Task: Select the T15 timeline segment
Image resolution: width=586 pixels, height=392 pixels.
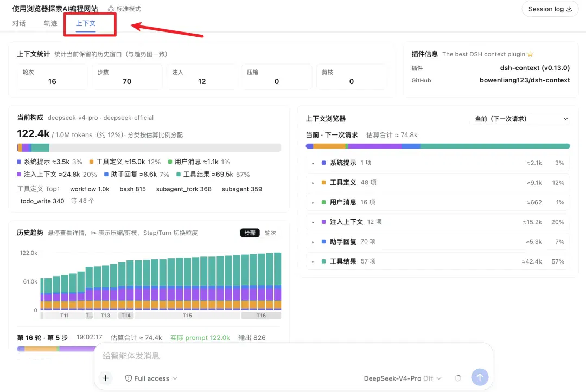Action: (187, 316)
